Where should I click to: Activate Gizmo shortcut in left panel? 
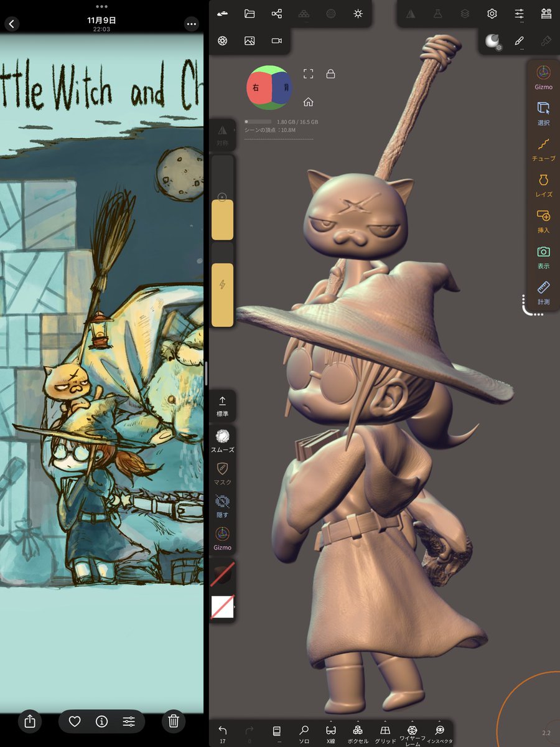[x=223, y=539]
